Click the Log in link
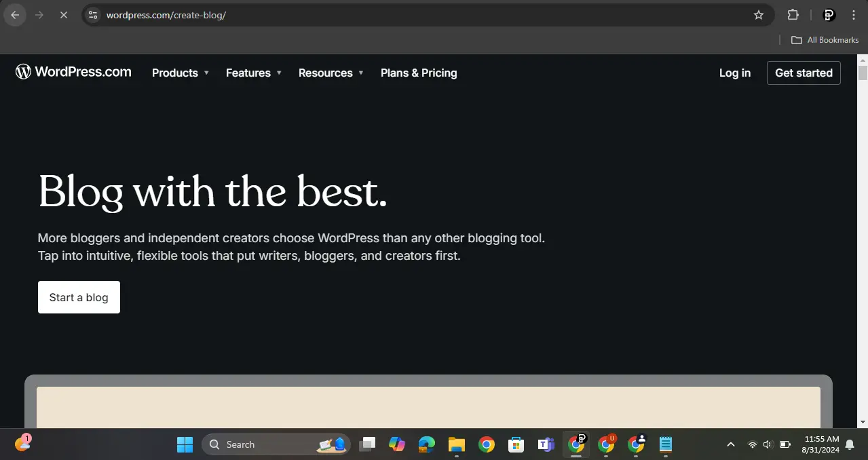Image resolution: width=868 pixels, height=460 pixels. pos(735,73)
